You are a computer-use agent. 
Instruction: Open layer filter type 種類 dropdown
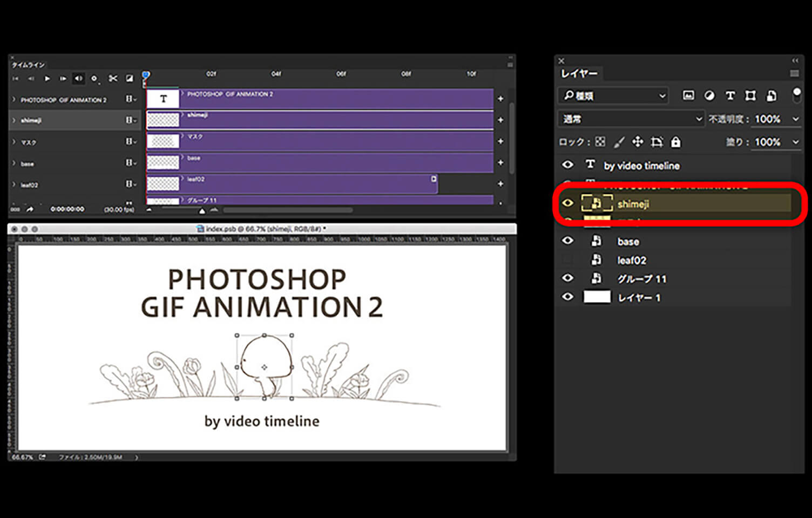613,96
